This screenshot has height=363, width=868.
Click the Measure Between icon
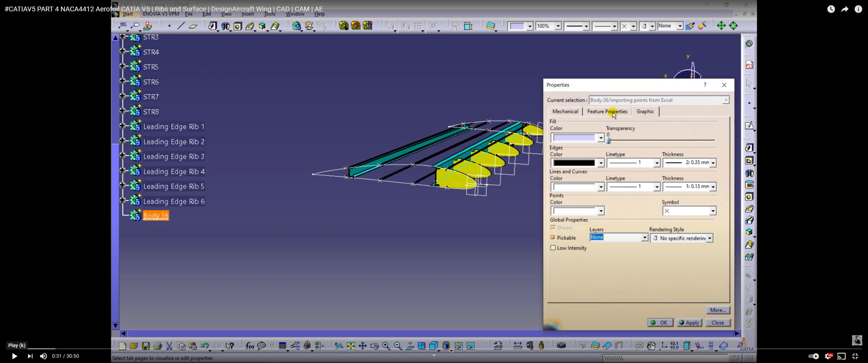click(518, 346)
